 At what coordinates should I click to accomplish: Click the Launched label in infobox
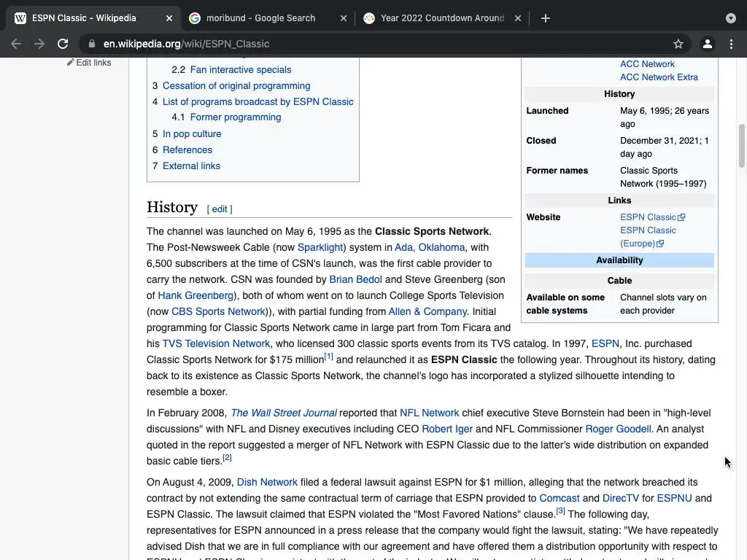(547, 111)
